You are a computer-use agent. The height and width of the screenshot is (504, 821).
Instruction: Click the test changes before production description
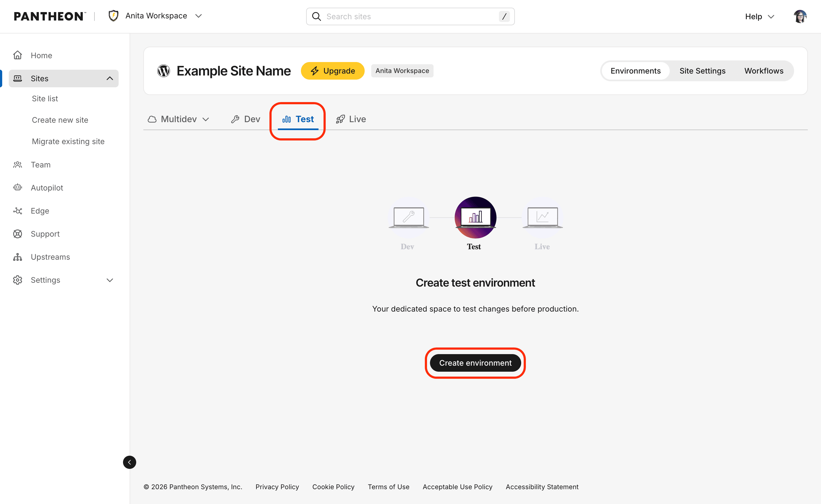pos(475,309)
